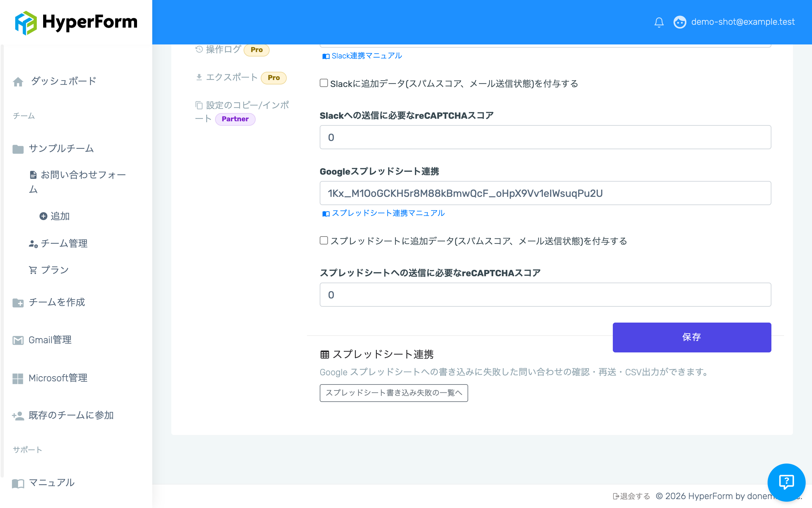This screenshot has width=812, height=508.
Task: Open スプレッドシート連携マニュアル link
Action: 388,213
